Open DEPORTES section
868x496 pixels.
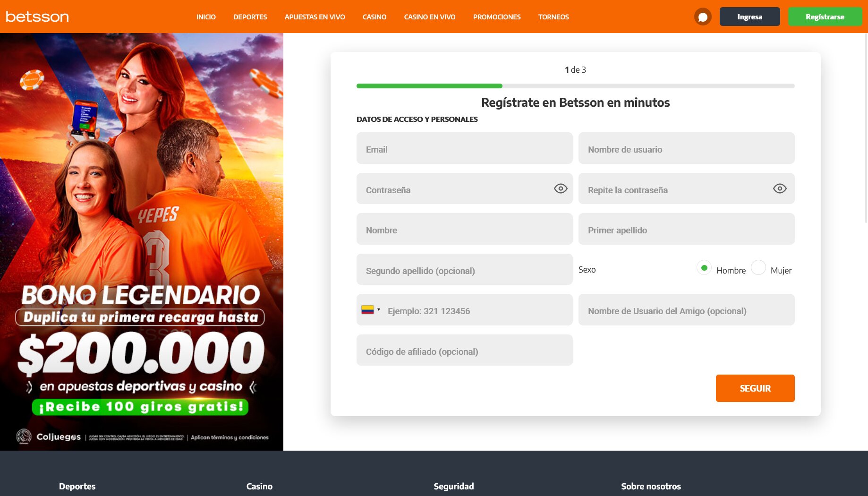coord(250,17)
